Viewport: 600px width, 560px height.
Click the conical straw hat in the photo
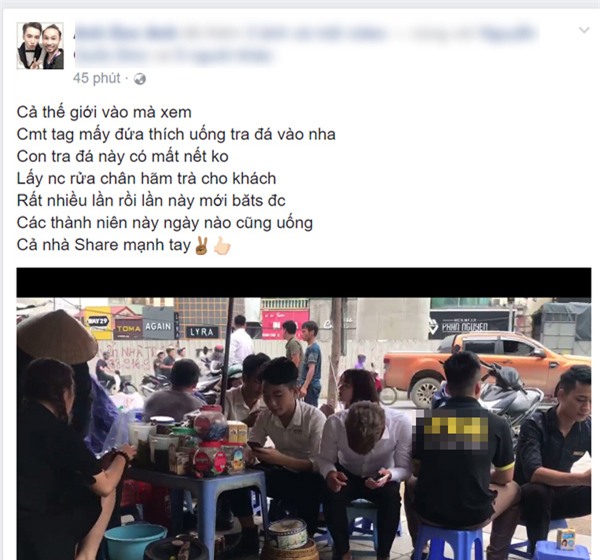coord(56,336)
